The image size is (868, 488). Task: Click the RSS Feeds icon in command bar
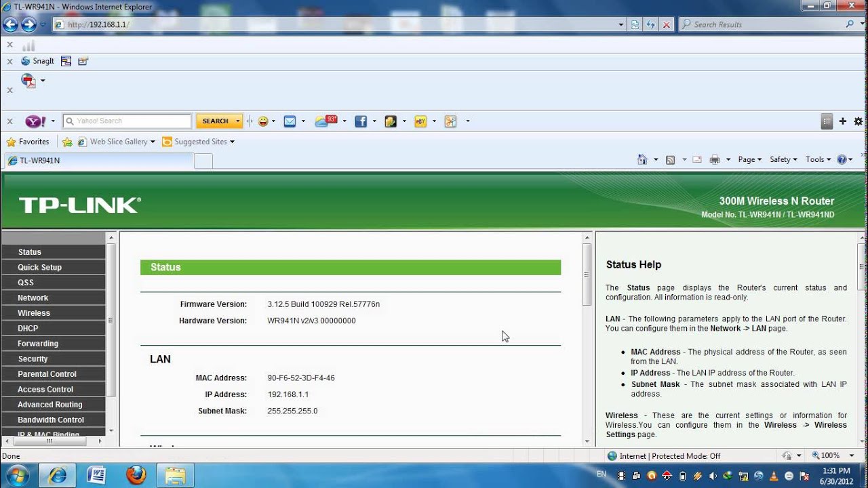(670, 160)
